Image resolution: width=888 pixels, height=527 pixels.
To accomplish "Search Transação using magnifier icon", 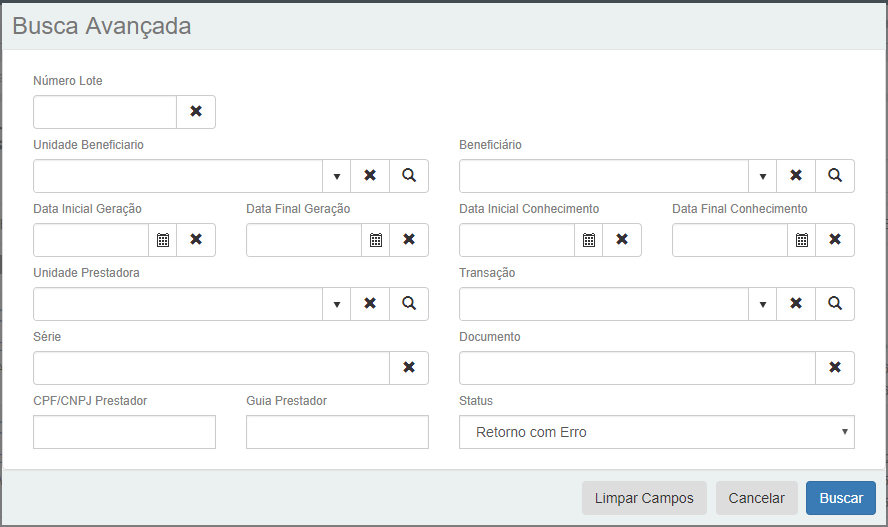I will (x=835, y=304).
